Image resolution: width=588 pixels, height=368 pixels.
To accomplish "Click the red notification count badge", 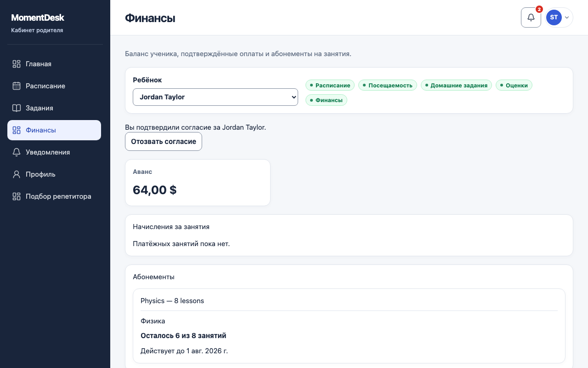I will tap(539, 9).
